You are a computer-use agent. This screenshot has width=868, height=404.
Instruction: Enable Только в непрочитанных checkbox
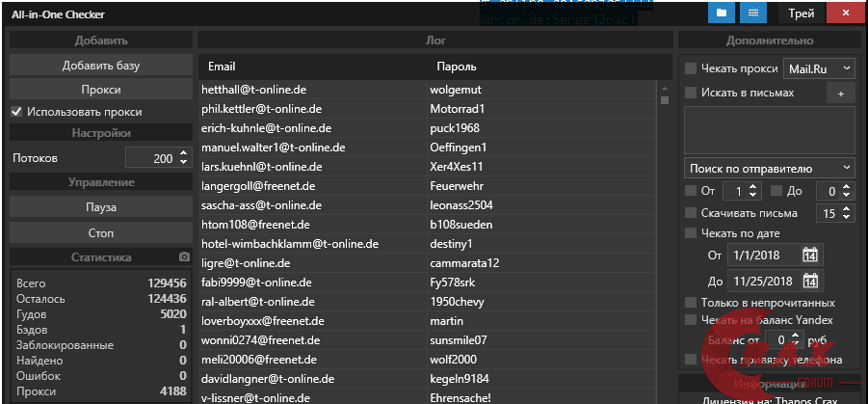(691, 303)
